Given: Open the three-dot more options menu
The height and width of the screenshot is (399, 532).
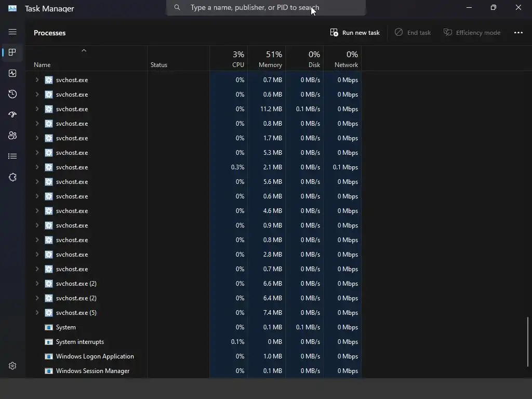Looking at the screenshot, I should pos(518,33).
